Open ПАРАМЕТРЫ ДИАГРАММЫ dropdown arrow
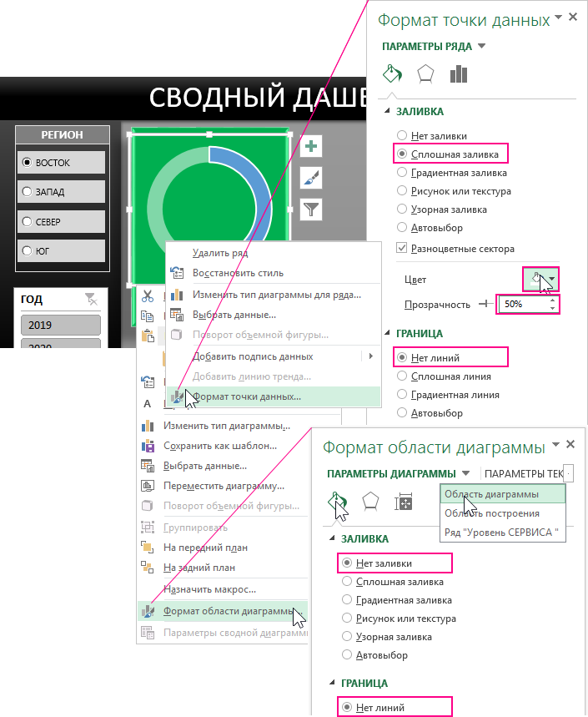The image size is (588, 717). (465, 473)
